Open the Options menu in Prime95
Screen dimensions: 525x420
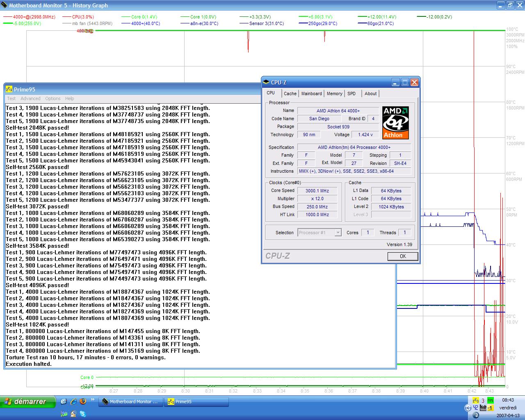[x=52, y=98]
